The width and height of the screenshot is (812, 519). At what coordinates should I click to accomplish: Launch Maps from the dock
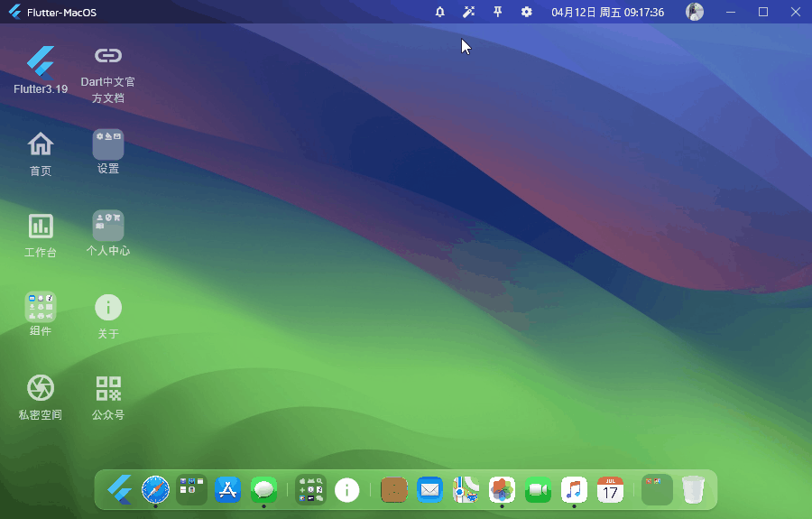466,489
